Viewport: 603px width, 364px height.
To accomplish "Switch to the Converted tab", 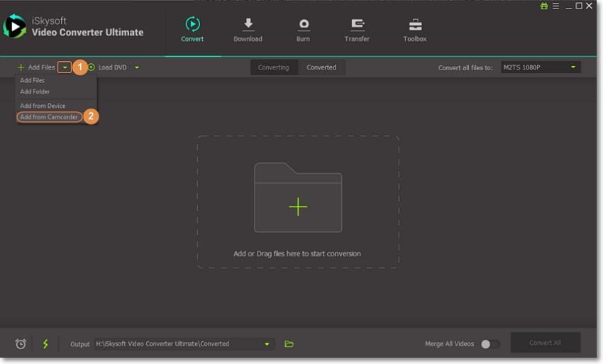I will (x=321, y=67).
